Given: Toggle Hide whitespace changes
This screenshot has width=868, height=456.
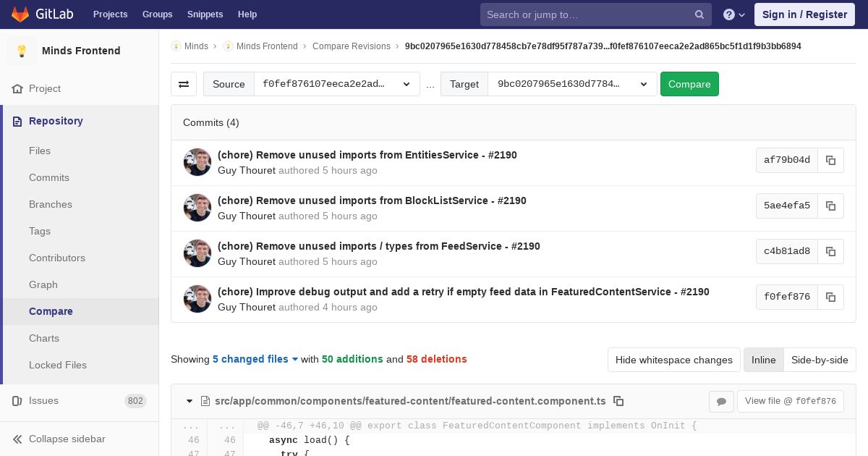Looking at the screenshot, I should click(x=673, y=360).
